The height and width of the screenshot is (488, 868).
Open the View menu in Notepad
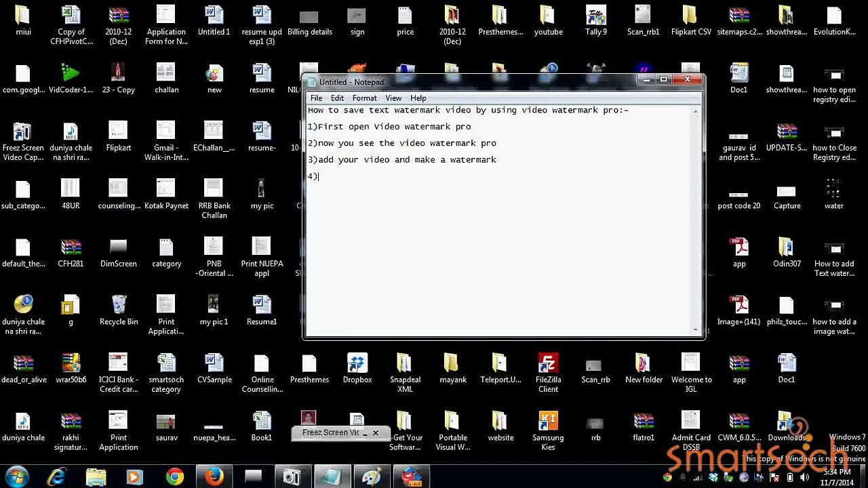[x=393, y=98]
